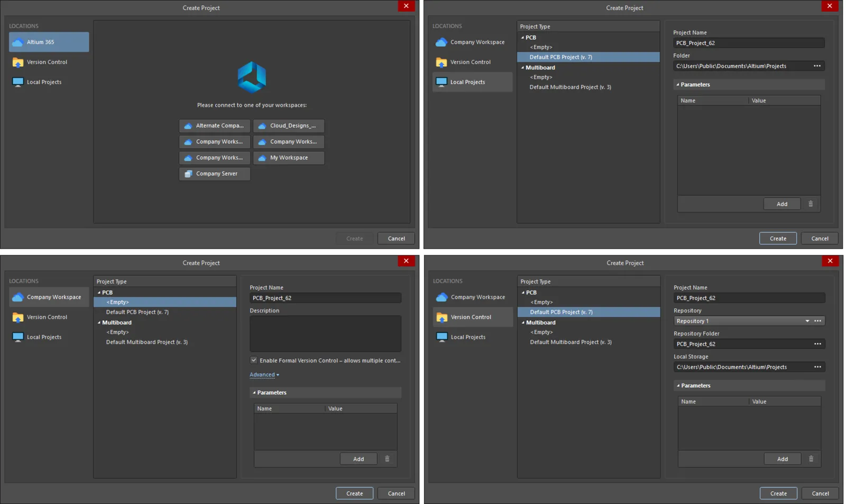Collapse Parameters section in bottom-right dialog
This screenshot has height=504, width=846.
click(678, 386)
